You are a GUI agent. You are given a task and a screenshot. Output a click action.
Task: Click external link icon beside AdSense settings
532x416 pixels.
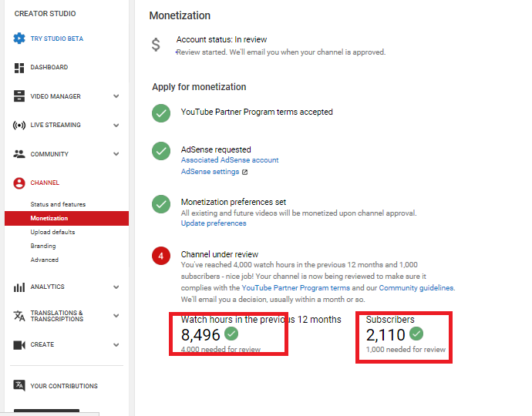pos(244,173)
